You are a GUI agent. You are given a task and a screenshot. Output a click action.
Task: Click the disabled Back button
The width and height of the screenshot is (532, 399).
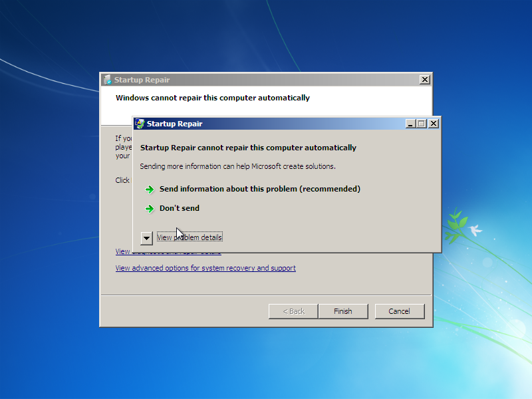click(293, 311)
